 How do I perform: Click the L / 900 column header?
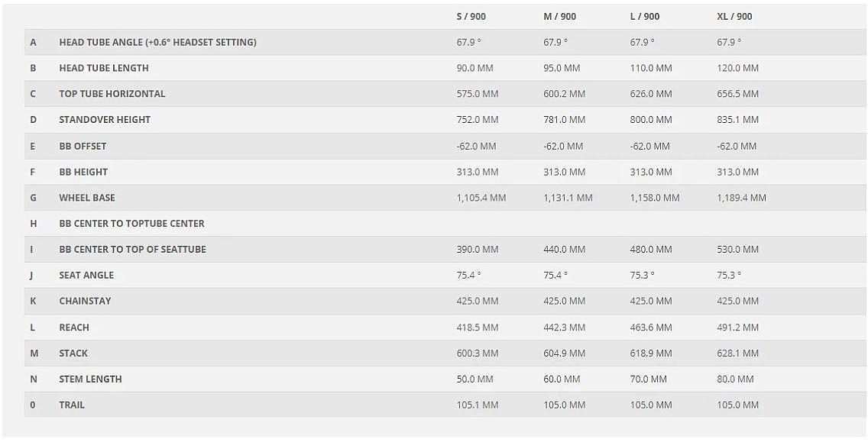pyautogui.click(x=644, y=16)
